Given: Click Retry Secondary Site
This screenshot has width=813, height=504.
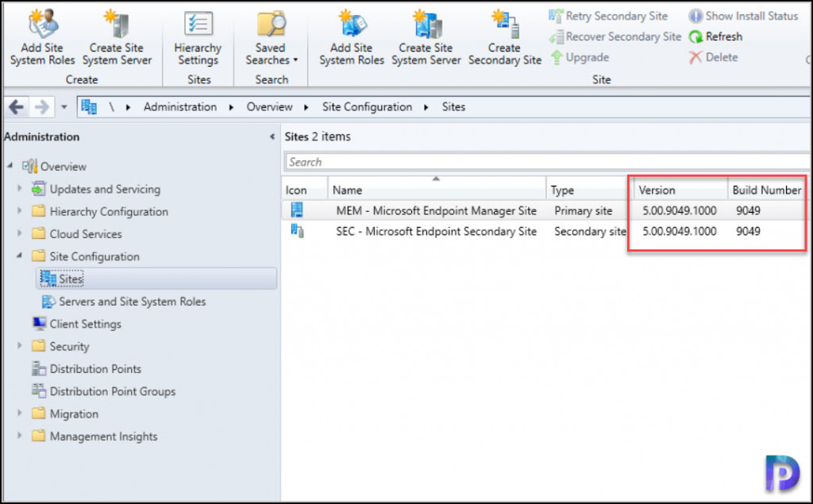Looking at the screenshot, I should (x=608, y=16).
